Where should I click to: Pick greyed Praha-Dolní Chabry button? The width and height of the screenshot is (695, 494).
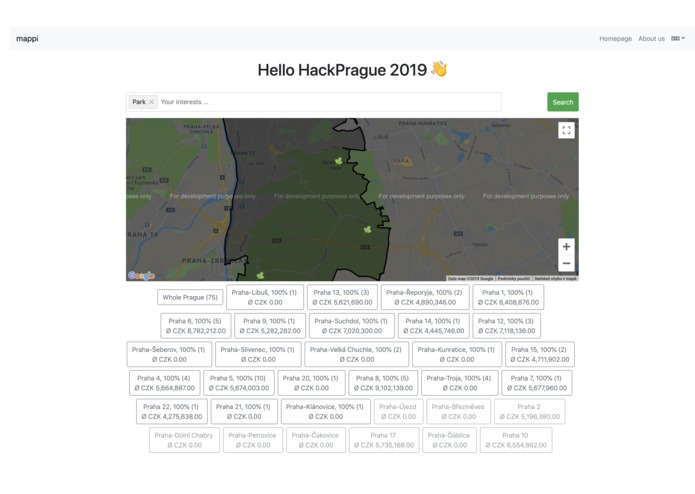[x=184, y=440]
